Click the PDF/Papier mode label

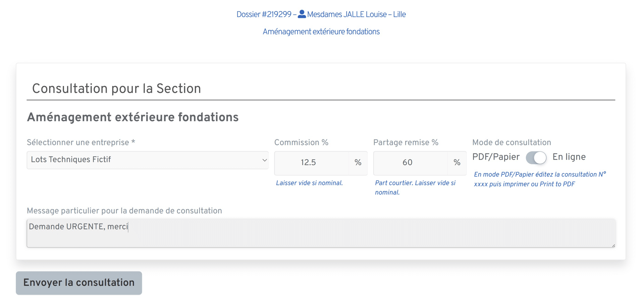496,157
